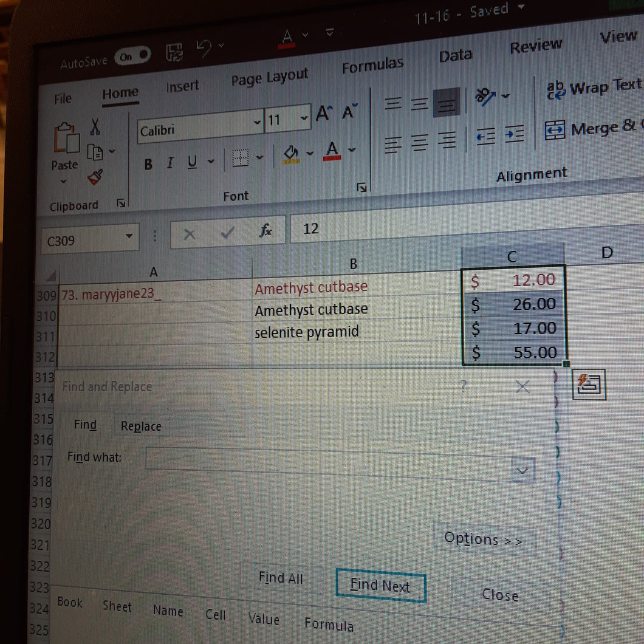
Task: Apply the red Font Color in ribbon
Action: point(332,151)
